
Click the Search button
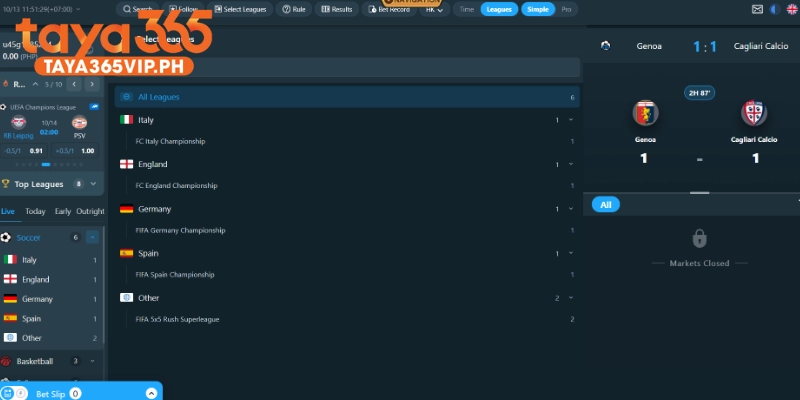coord(138,9)
